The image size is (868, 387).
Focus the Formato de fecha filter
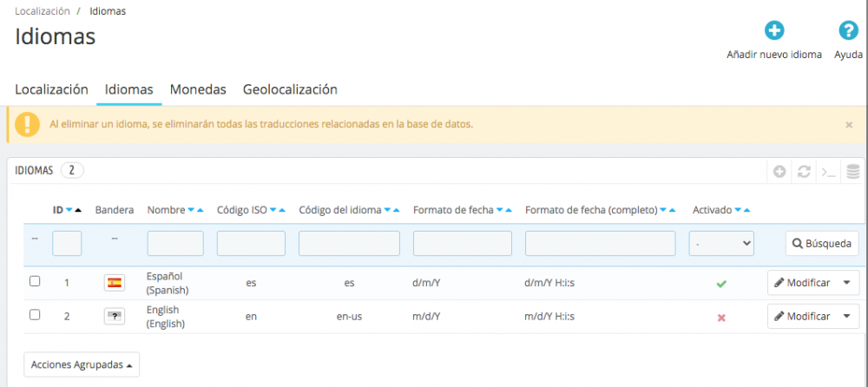(463, 244)
